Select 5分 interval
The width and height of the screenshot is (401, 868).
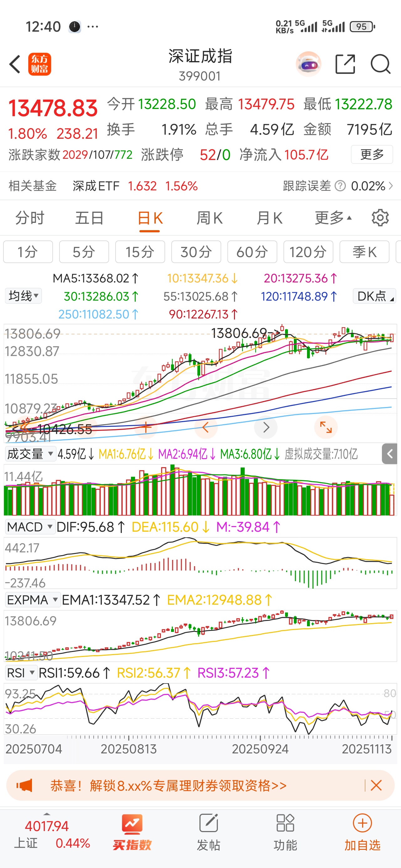point(84,252)
